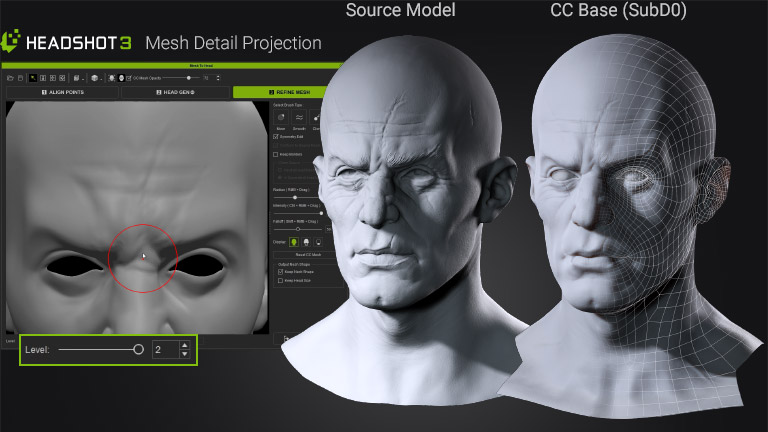Image resolution: width=768 pixels, height=432 pixels.
Task: Click the fourth layout icon with checkmark
Action: tap(62, 78)
